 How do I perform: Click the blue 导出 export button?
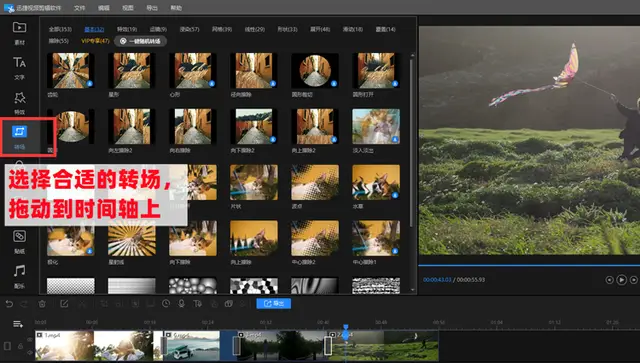tap(273, 303)
